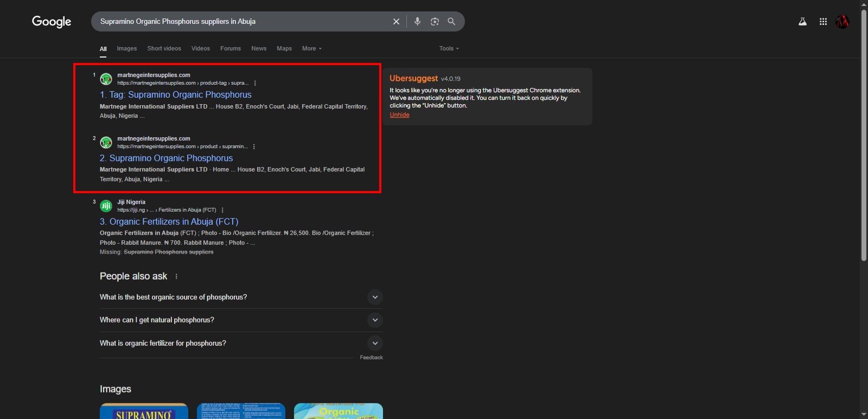Screen dimensions: 868x419
Task: Open the More search filters dropdown
Action: pyautogui.click(x=312, y=49)
